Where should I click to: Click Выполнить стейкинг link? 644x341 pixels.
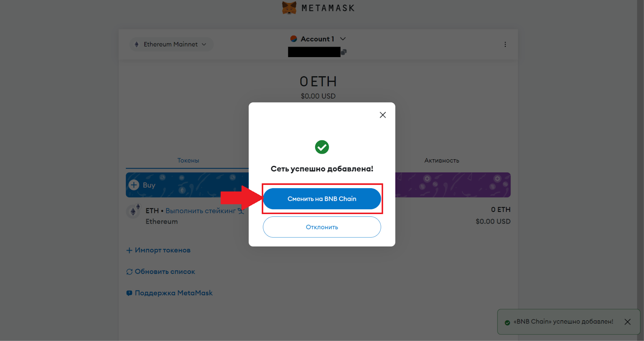pos(200,211)
